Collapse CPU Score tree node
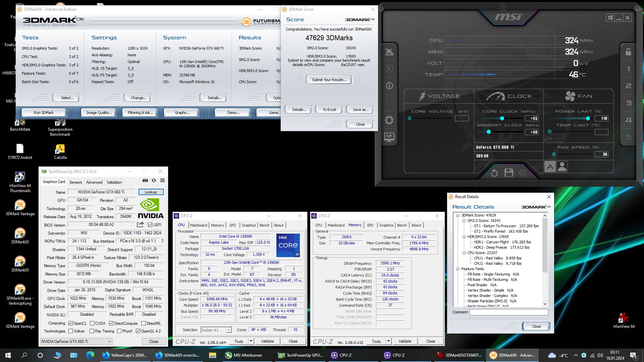Screen dimensions: 644x362 [x=464, y=253]
